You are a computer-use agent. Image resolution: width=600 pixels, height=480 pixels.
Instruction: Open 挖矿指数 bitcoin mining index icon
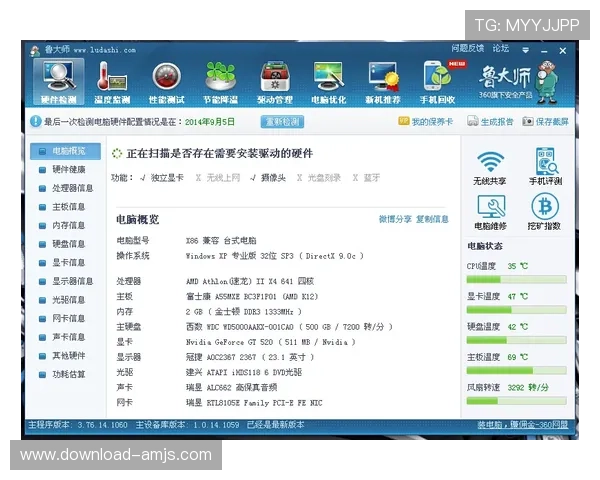tap(545, 212)
